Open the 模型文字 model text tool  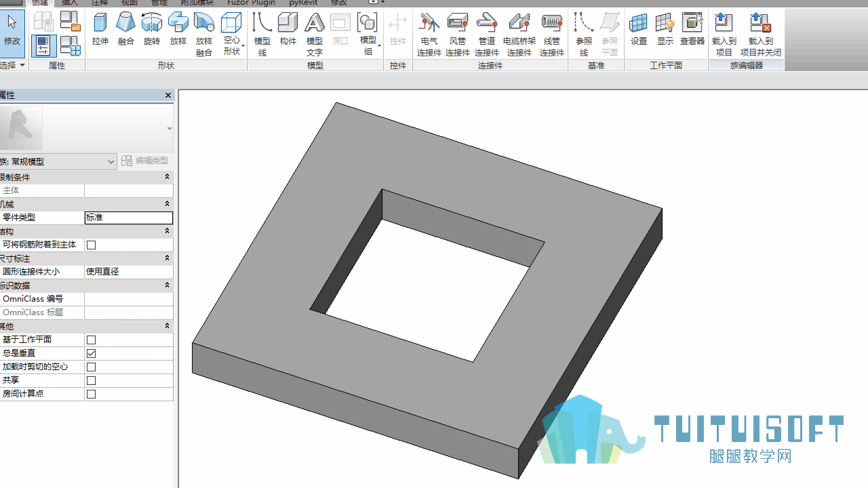(x=314, y=35)
